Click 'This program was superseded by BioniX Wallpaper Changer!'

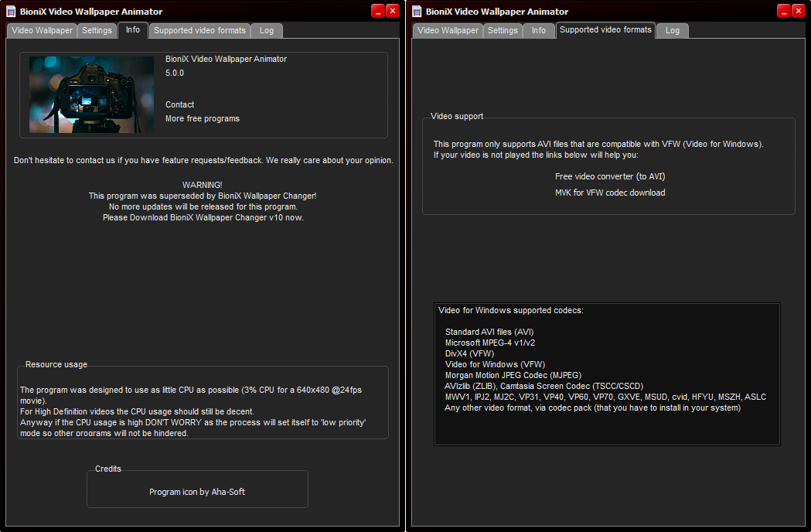[x=203, y=196]
